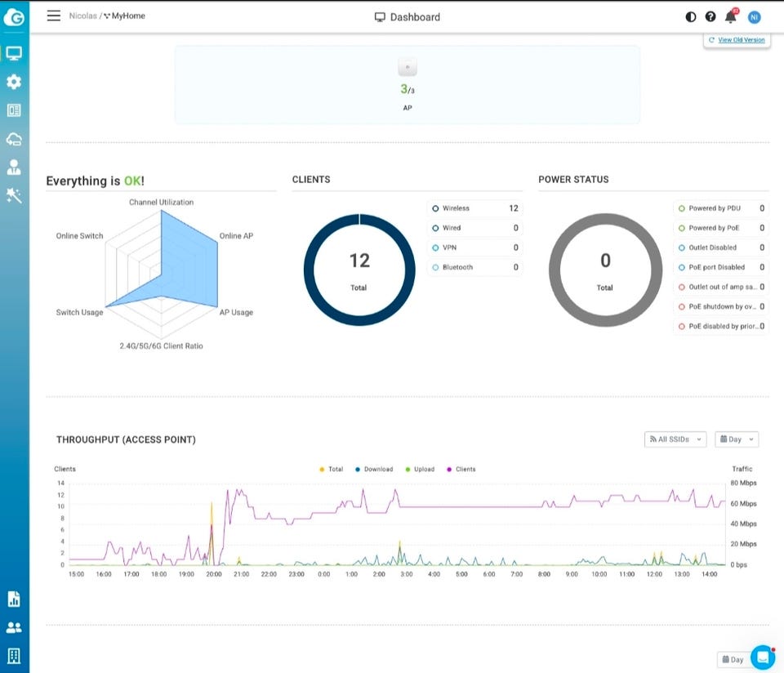Open the hamburger menu

click(54, 16)
